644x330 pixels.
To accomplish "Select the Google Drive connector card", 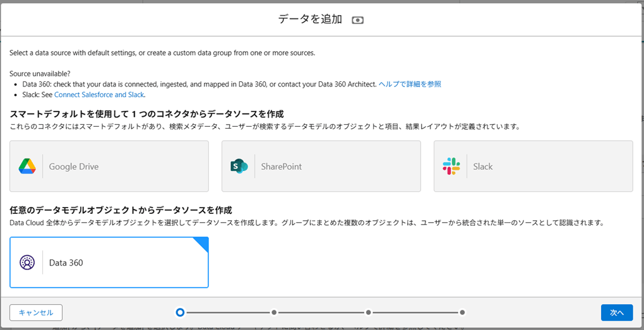I will 109,166.
